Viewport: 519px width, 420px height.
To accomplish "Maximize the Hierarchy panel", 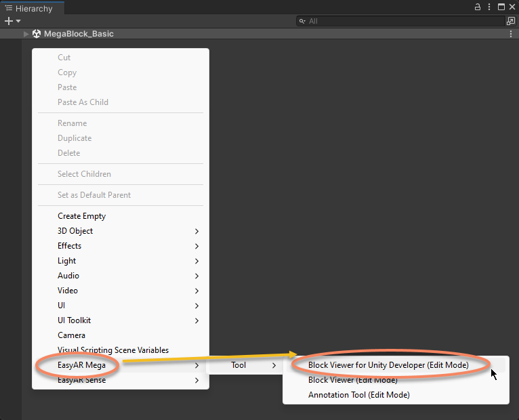I will (x=501, y=7).
